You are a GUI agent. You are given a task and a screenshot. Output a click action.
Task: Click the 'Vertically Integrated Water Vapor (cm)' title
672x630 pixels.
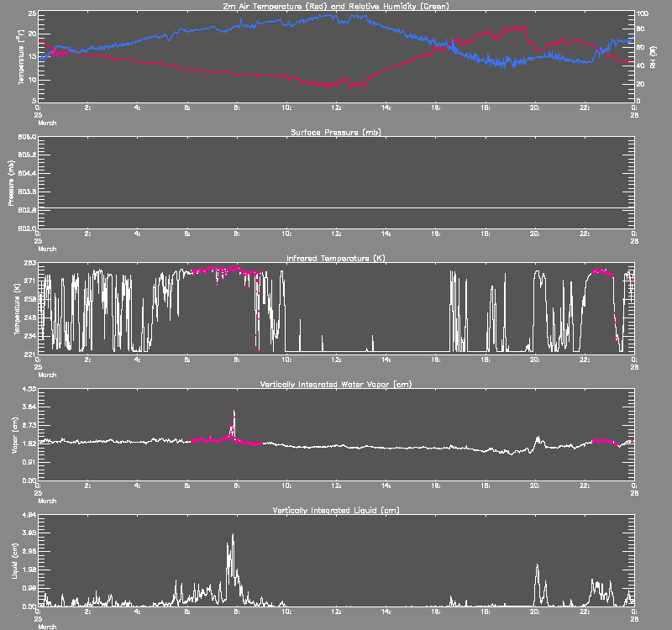335,384
